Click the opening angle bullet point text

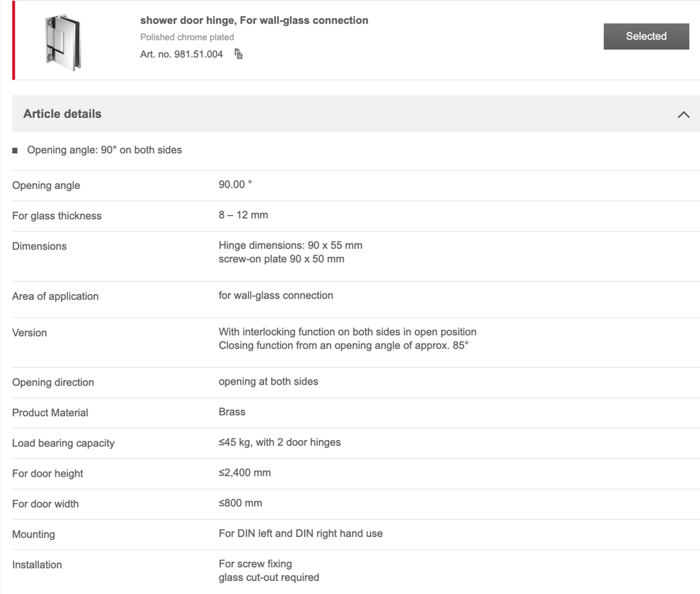point(104,150)
